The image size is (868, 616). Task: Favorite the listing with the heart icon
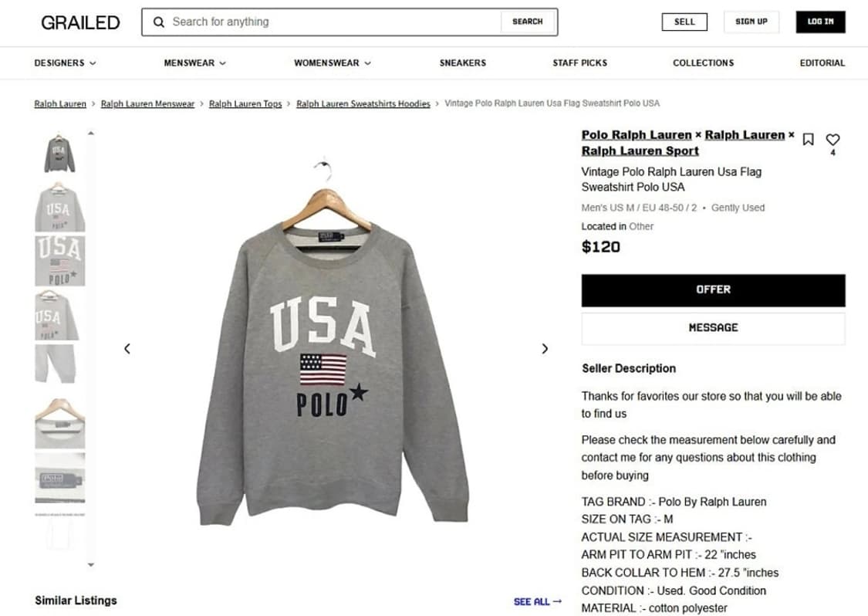click(x=833, y=140)
